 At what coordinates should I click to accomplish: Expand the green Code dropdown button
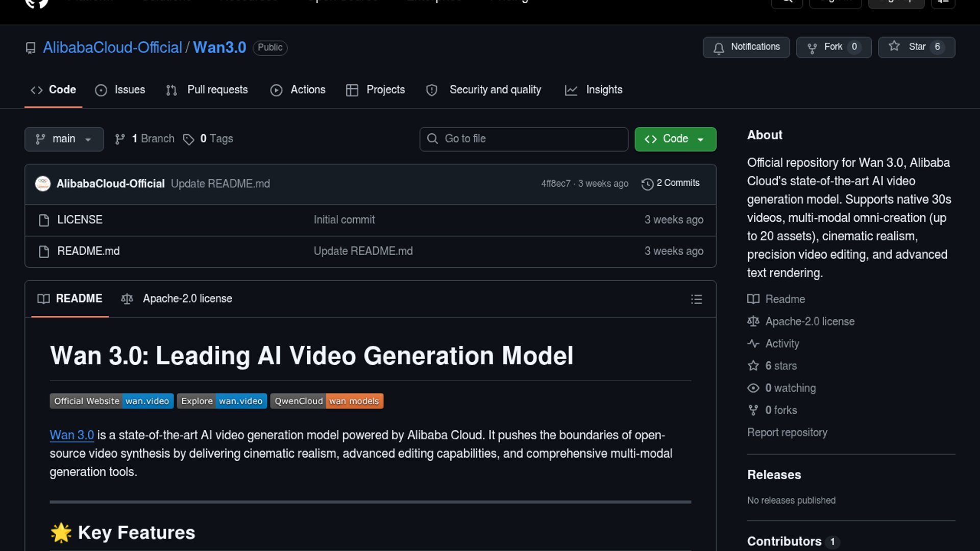tap(675, 139)
